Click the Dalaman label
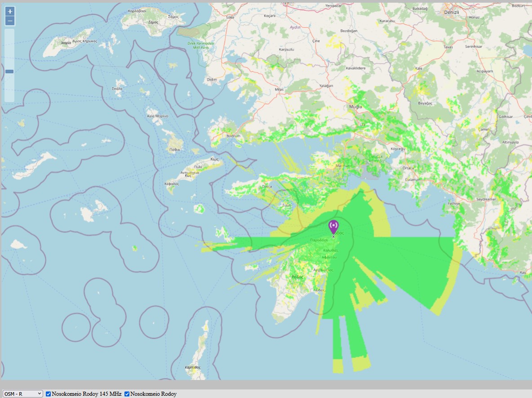Screen dimensions: 532x398 [x=412, y=179]
